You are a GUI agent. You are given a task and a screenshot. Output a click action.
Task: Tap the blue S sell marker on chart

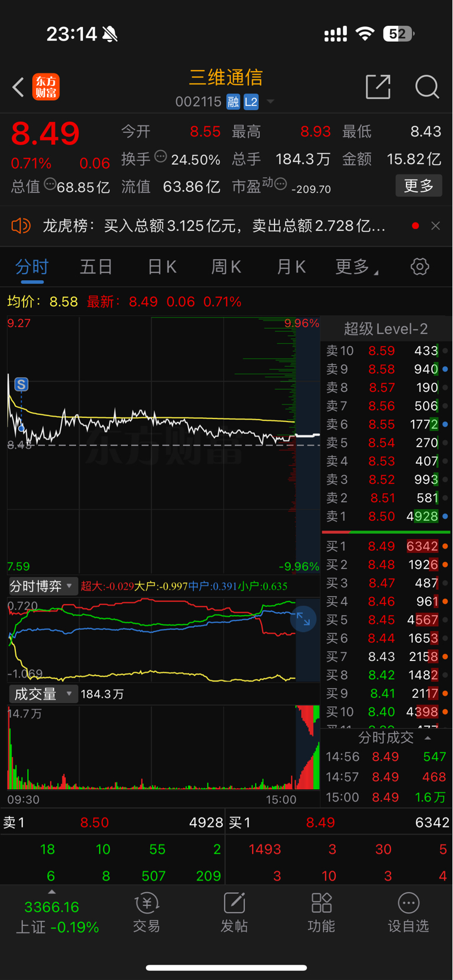(x=21, y=384)
